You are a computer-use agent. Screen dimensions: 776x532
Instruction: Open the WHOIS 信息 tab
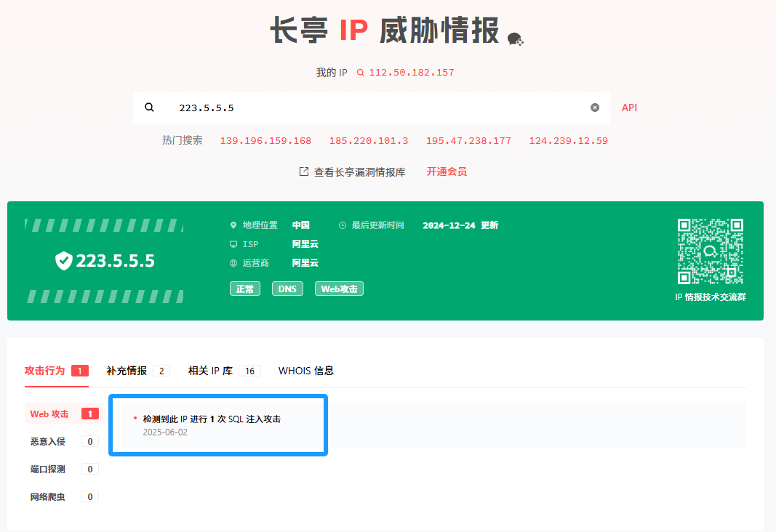coord(306,371)
